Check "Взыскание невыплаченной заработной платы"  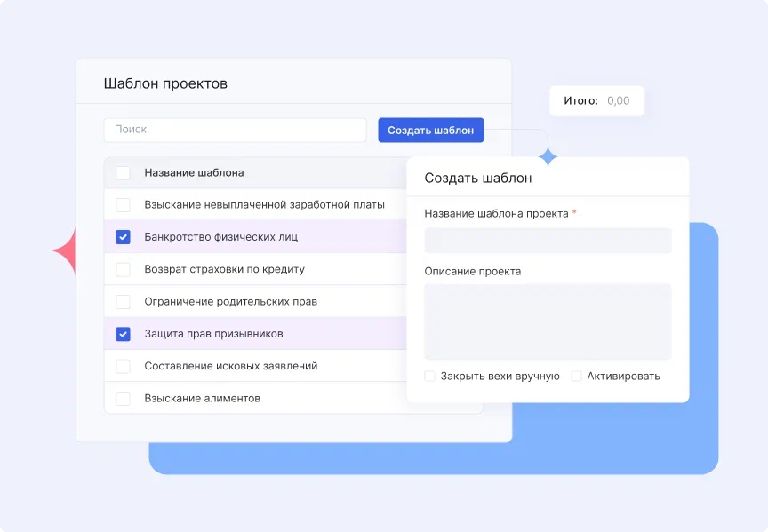click(x=123, y=204)
